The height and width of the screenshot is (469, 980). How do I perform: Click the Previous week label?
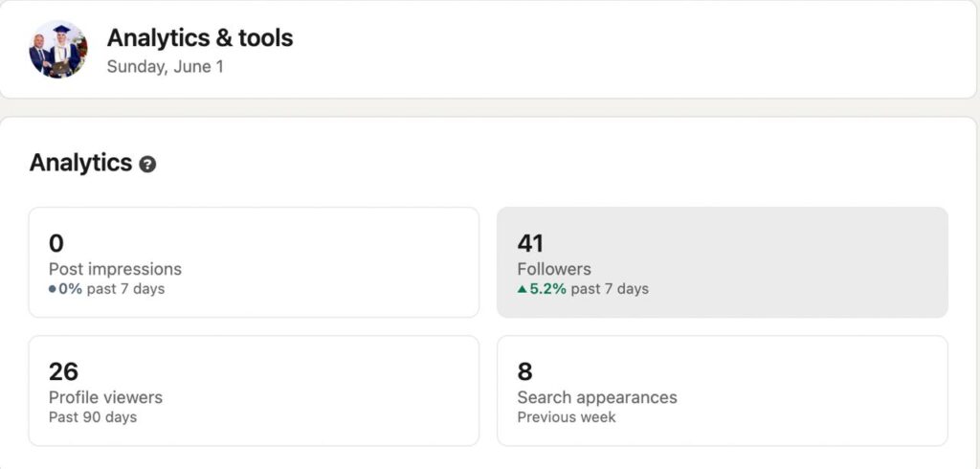click(x=567, y=417)
